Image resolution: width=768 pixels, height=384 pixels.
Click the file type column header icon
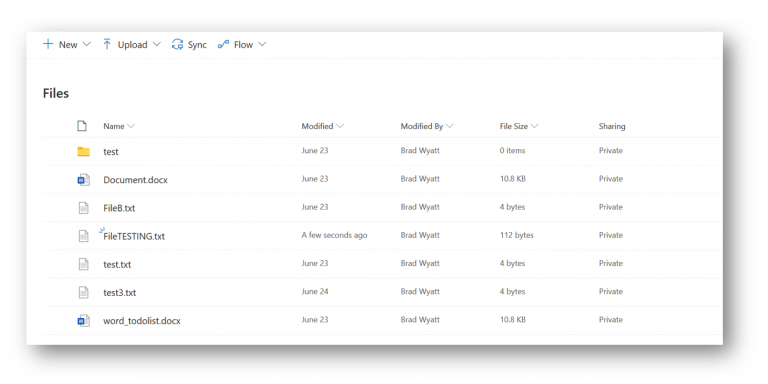coord(82,126)
